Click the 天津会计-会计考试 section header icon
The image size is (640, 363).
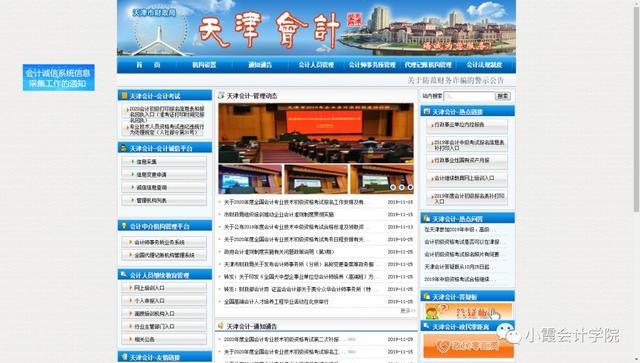click(124, 96)
